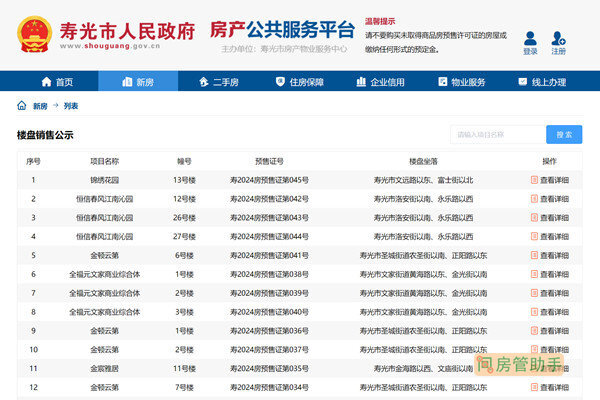Click the 幢号 column header
600x400 pixels.
click(184, 161)
